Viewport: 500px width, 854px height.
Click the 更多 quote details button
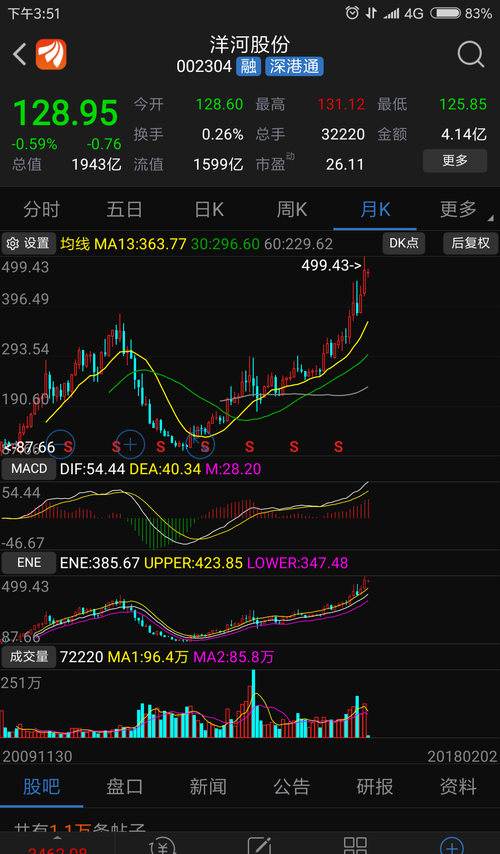click(455, 161)
